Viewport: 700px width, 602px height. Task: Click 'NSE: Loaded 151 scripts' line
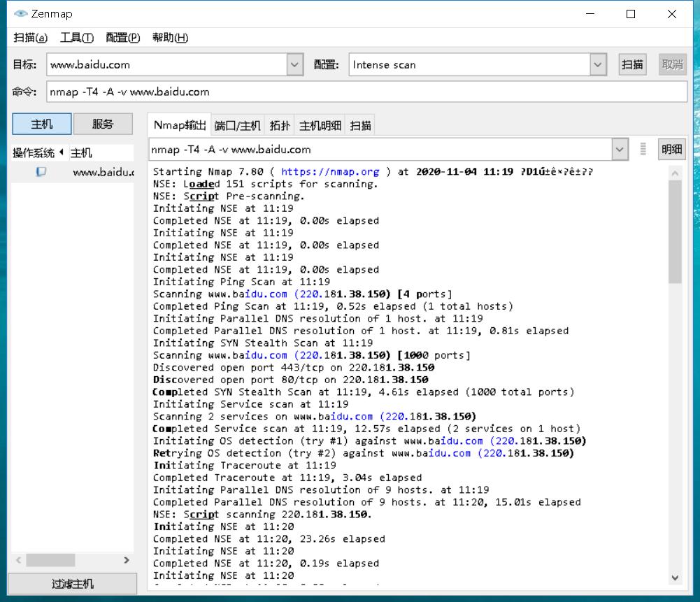coord(265,184)
